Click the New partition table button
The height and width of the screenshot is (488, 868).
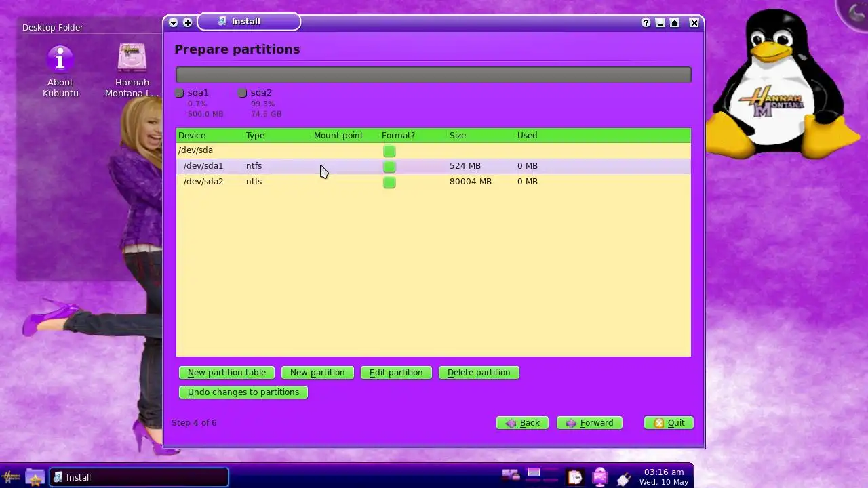click(x=226, y=373)
